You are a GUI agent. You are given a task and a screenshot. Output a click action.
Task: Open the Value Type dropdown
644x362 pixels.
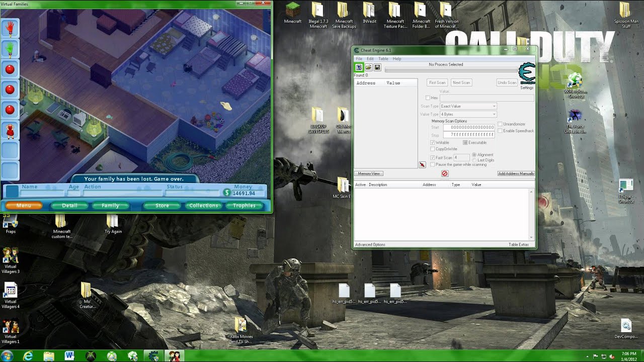click(x=468, y=114)
